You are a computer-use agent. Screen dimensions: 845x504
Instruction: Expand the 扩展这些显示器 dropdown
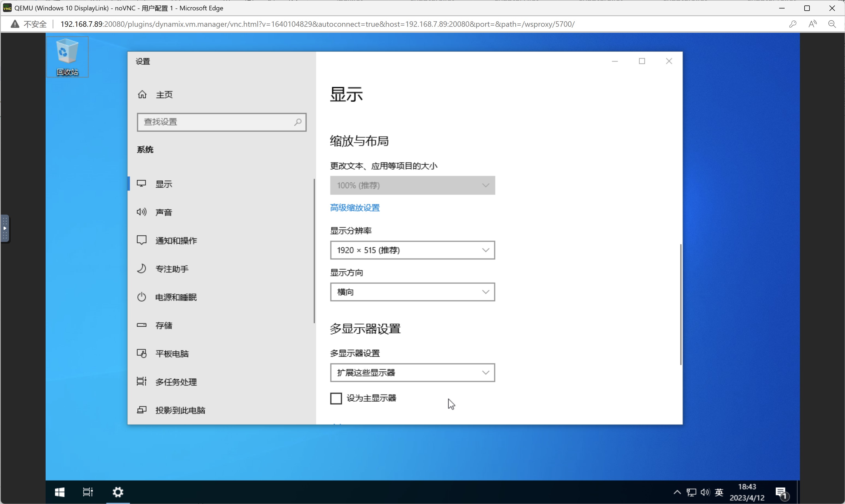(412, 373)
